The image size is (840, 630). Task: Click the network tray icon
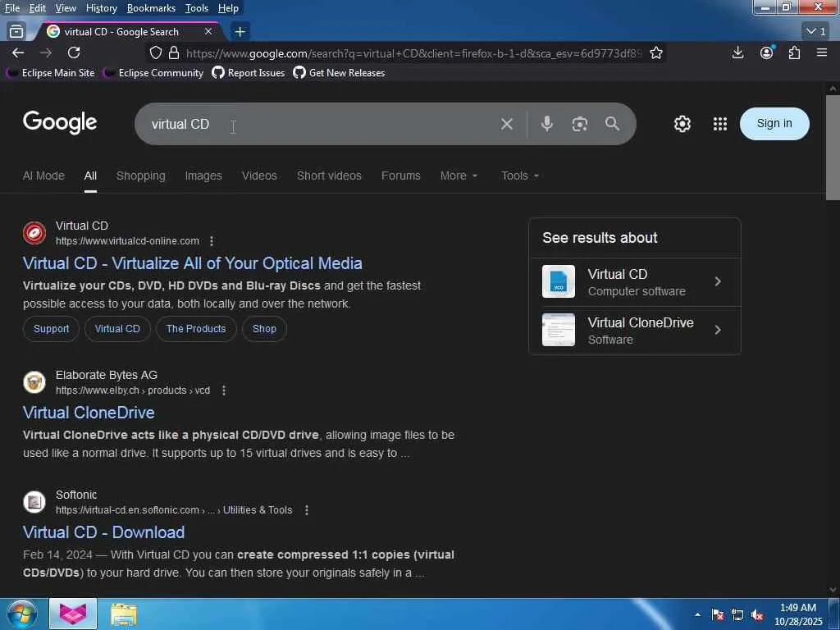click(x=737, y=615)
